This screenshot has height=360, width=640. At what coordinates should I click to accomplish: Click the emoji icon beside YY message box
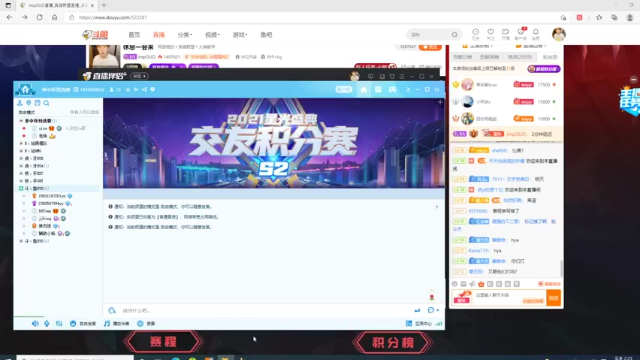click(x=112, y=311)
